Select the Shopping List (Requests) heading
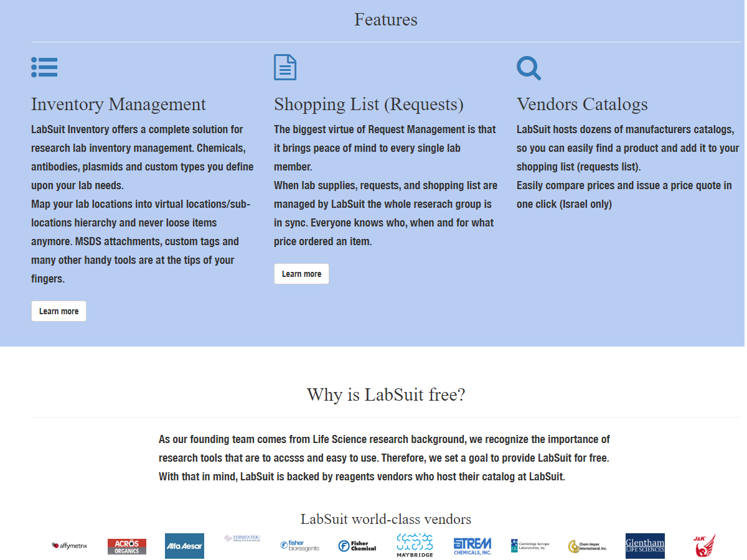 tap(369, 105)
